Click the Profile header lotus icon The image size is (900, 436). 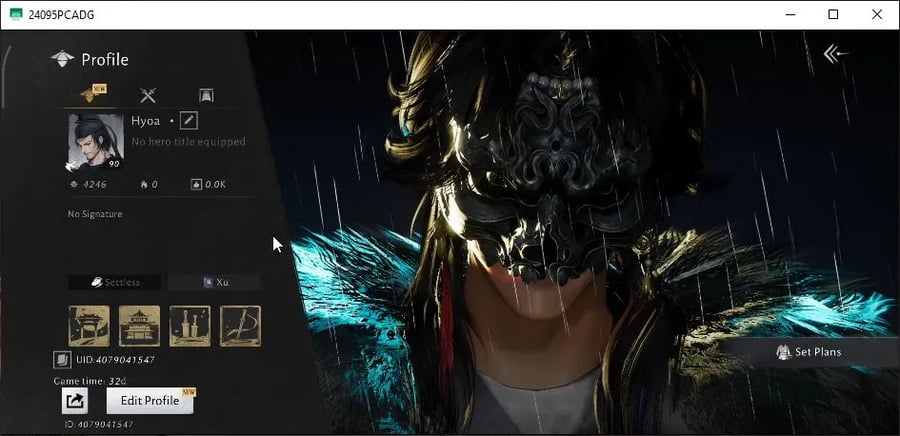pyautogui.click(x=63, y=59)
